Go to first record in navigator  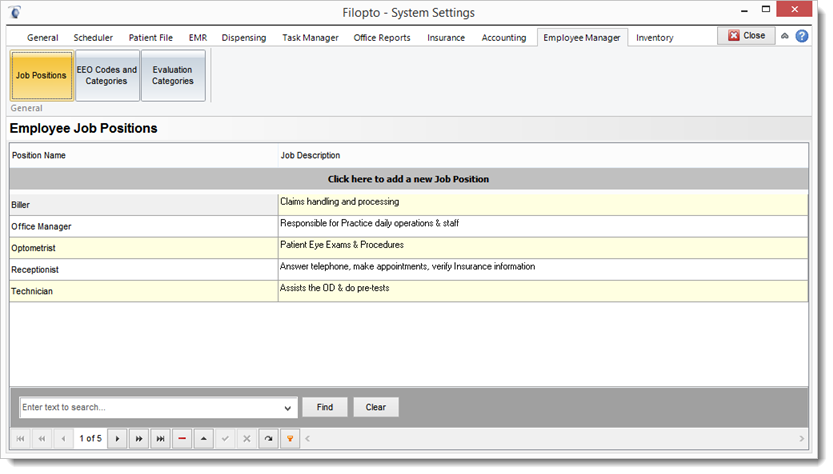pyautogui.click(x=20, y=439)
